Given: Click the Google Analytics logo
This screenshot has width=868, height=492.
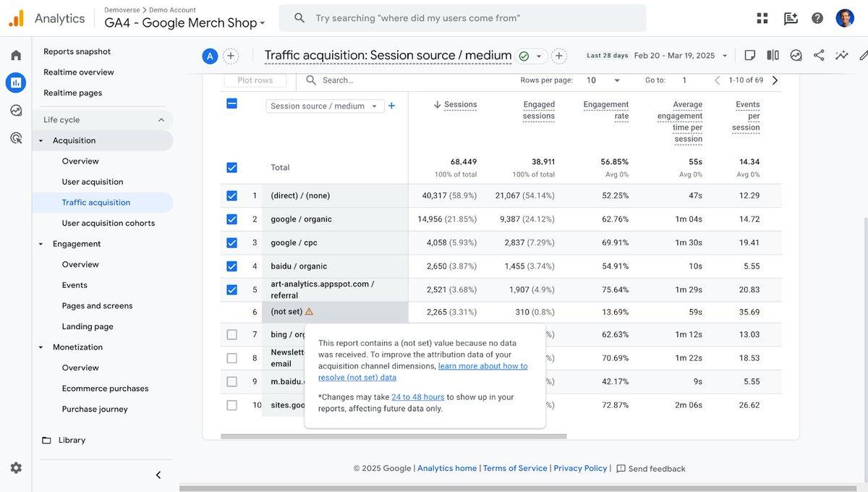Looking at the screenshot, I should click(x=16, y=18).
